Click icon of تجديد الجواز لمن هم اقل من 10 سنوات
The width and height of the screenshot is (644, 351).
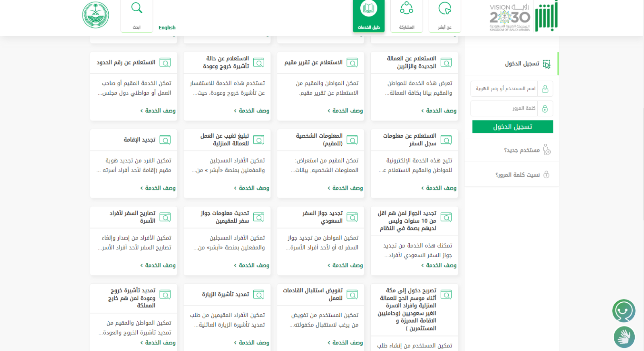pyautogui.click(x=446, y=217)
